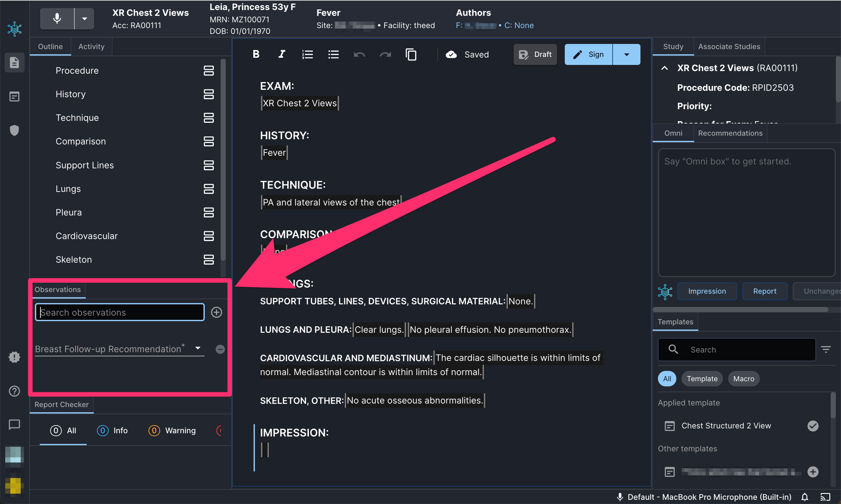Select the Template filter chip

point(702,379)
